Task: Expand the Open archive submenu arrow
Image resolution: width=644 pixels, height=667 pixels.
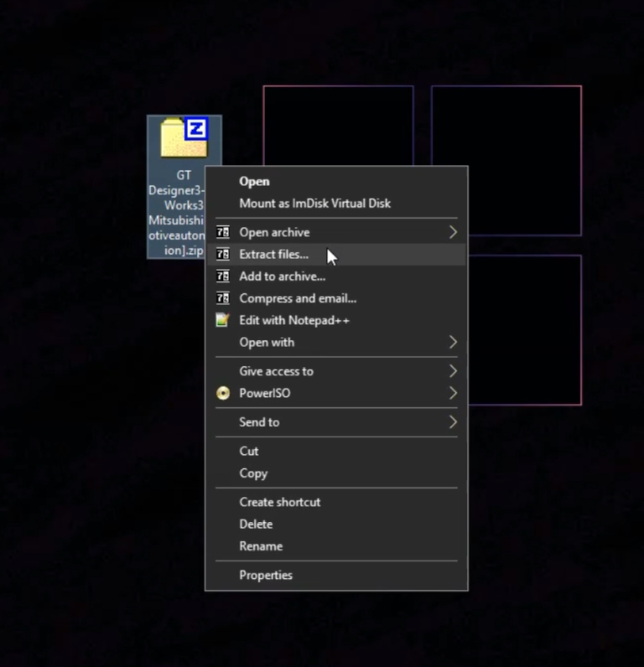Action: point(453,232)
